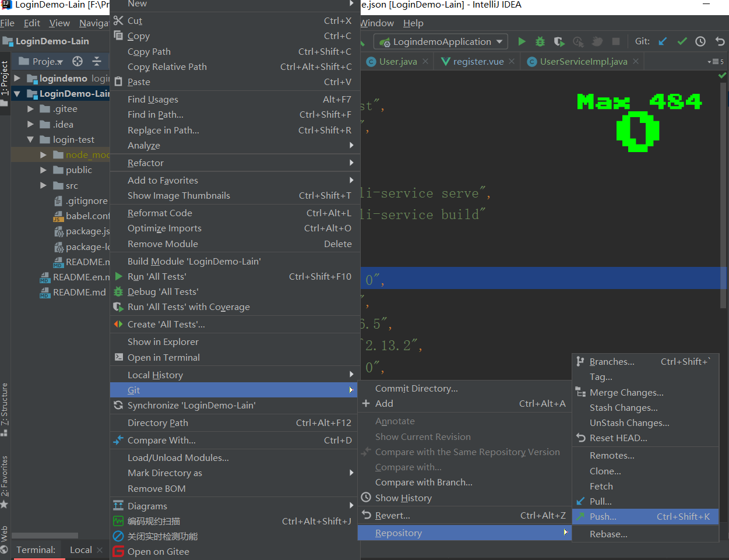Open Git Show History clock icon in toolbar
The height and width of the screenshot is (560, 729).
coord(700,41)
